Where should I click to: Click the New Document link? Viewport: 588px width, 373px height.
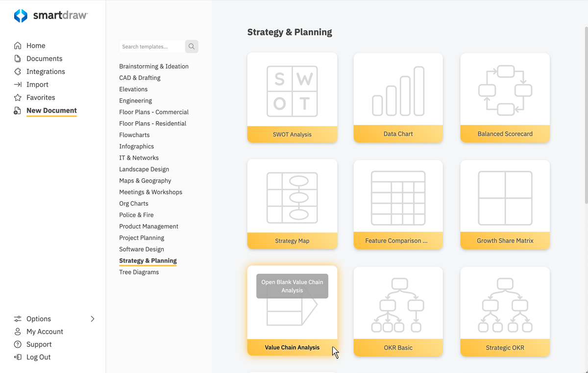pyautogui.click(x=51, y=111)
